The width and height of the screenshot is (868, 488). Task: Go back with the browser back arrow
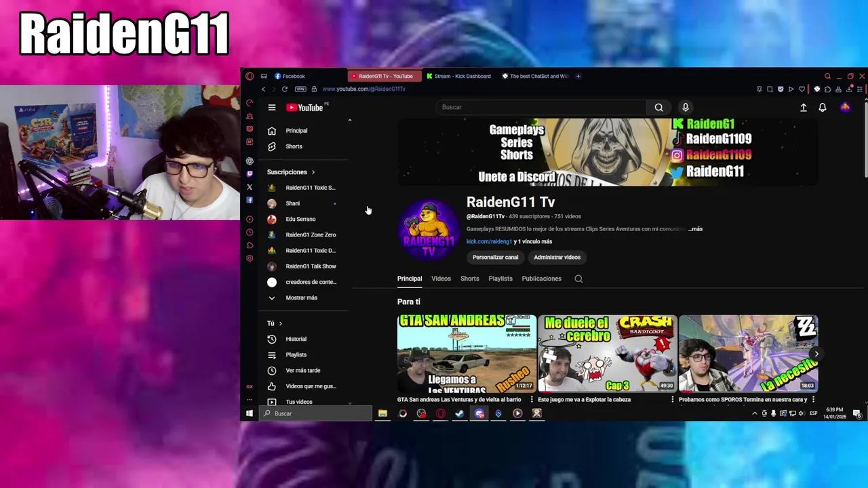point(264,89)
